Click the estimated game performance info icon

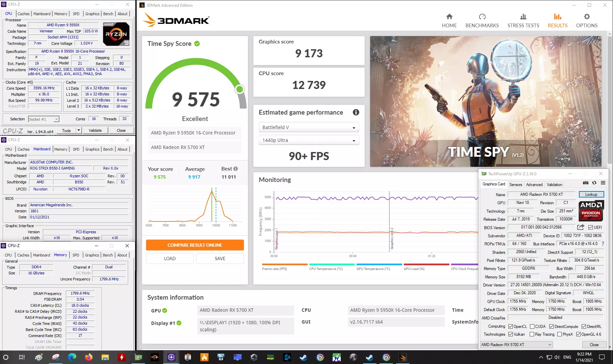click(356, 113)
